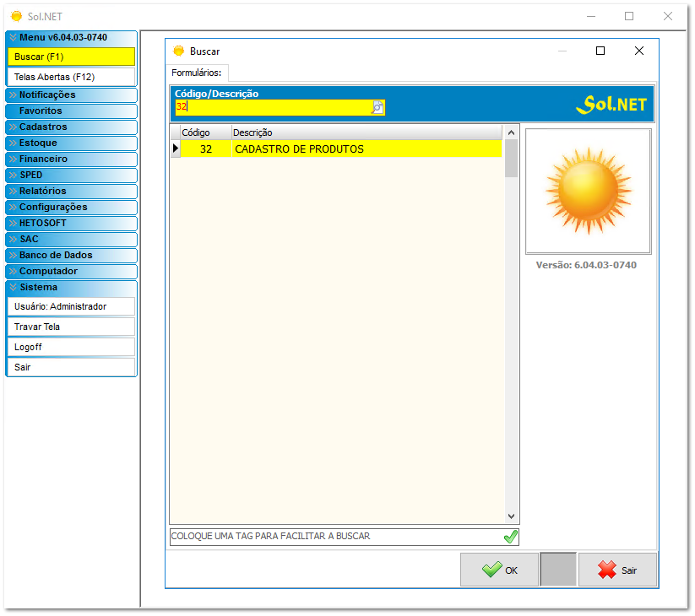Image resolution: width=695 pixels, height=616 pixels.
Task: Select Buscar (F1) in the sidebar menu
Action: click(x=71, y=57)
